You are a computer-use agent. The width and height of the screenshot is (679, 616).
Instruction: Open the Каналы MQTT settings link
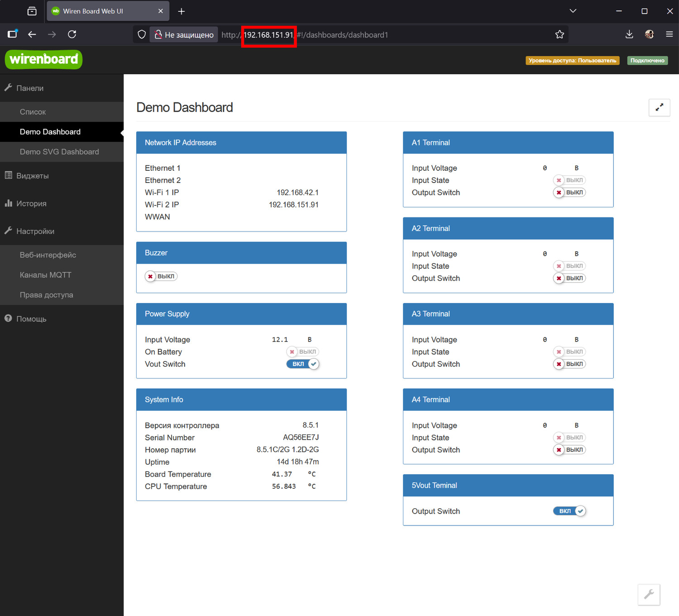click(x=46, y=275)
